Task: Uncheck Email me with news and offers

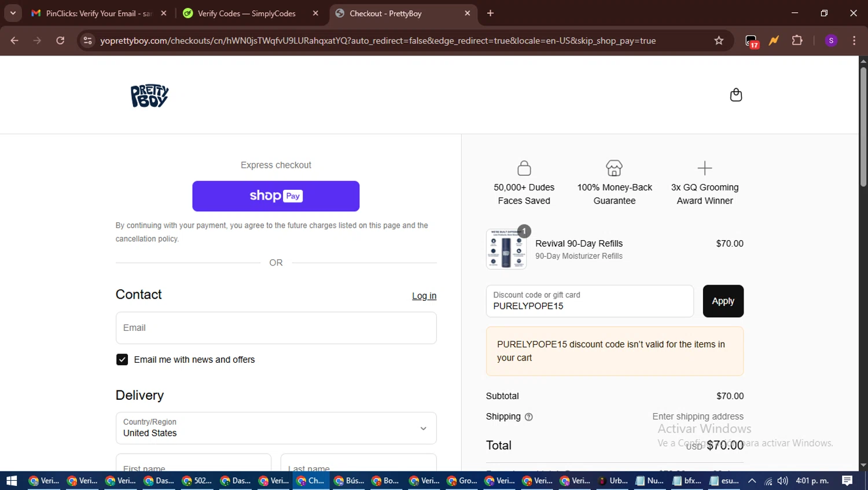Action: point(122,360)
